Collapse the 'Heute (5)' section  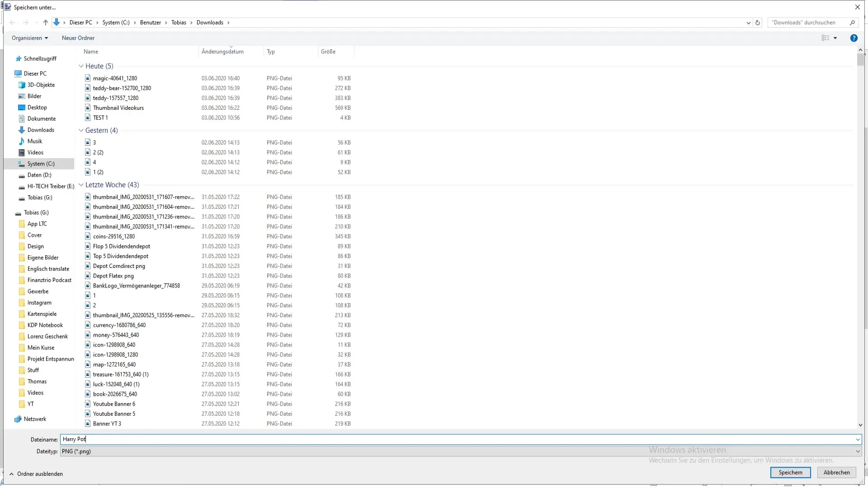tap(80, 66)
